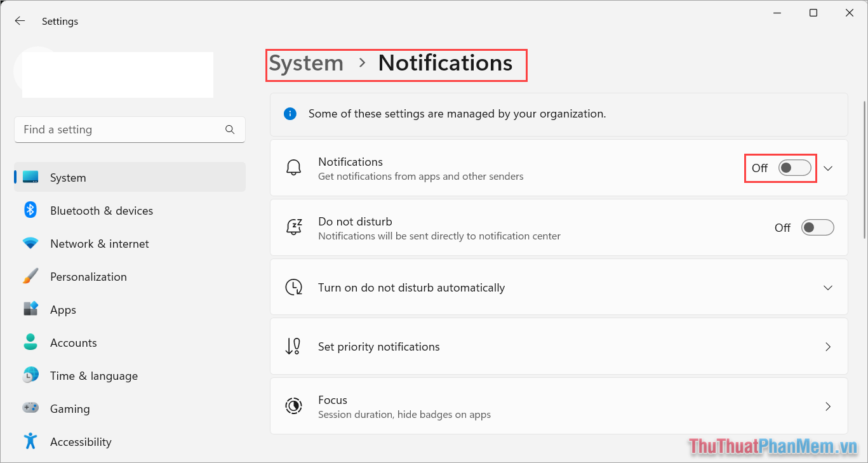Open Network & internet from the sidebar icon
This screenshot has height=463, width=868.
click(x=30, y=243)
